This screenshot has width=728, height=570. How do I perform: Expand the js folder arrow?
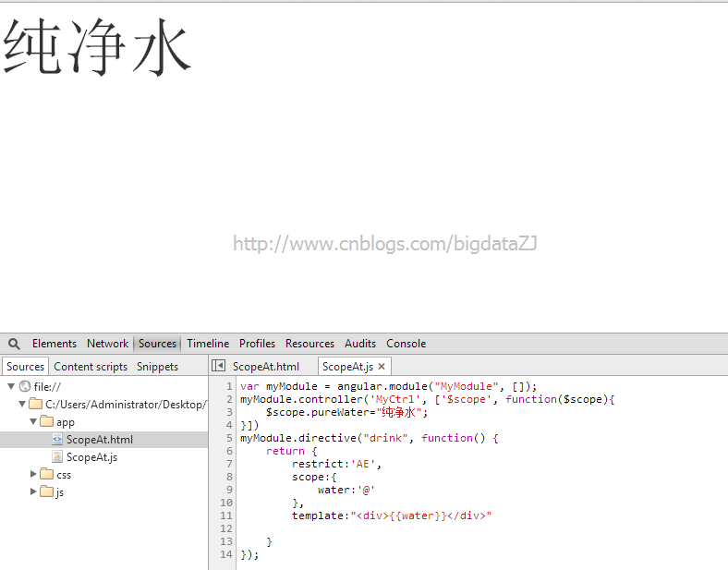(33, 491)
